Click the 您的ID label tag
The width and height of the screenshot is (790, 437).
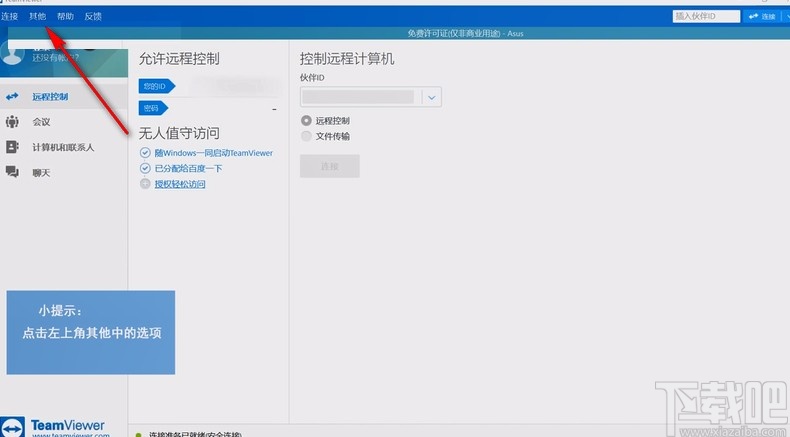pyautogui.click(x=157, y=86)
